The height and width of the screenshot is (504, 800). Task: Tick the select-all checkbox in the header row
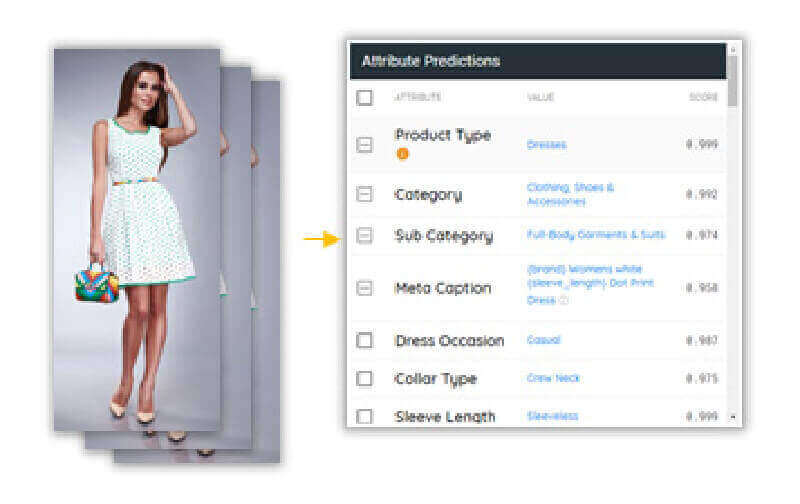[x=364, y=97]
